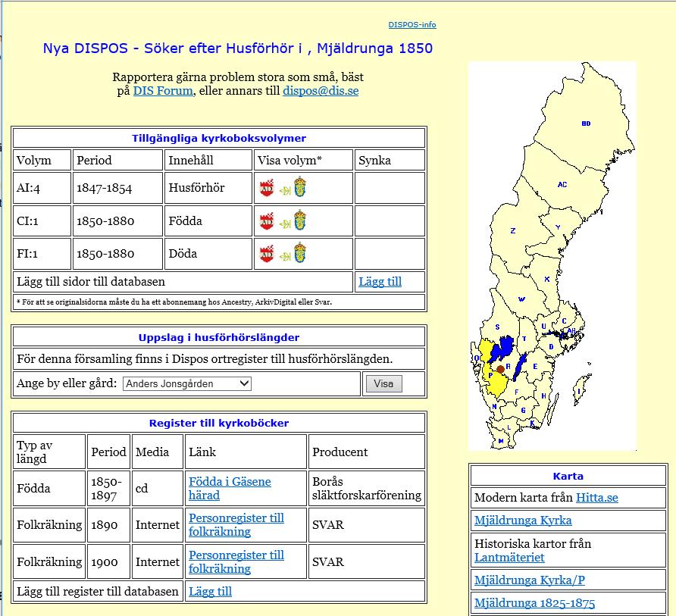Screen dimensions: 676x616
Task: Select county F on the Sweden map
Action: click(x=517, y=392)
